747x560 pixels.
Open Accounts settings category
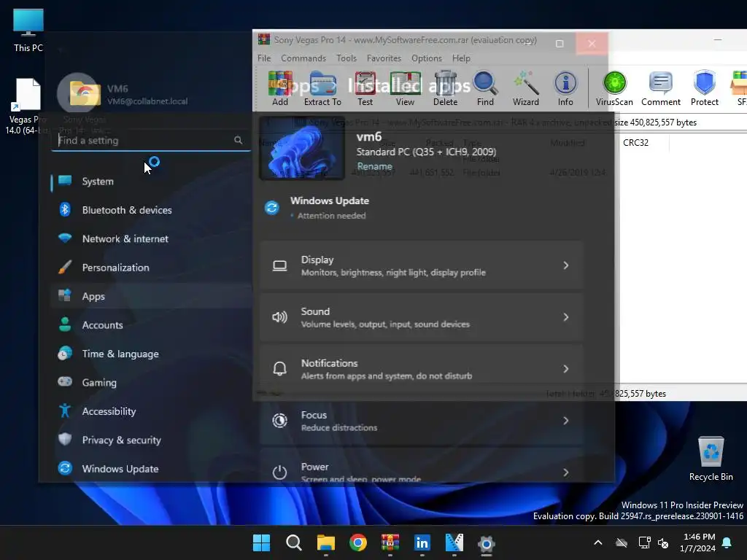(x=150, y=324)
